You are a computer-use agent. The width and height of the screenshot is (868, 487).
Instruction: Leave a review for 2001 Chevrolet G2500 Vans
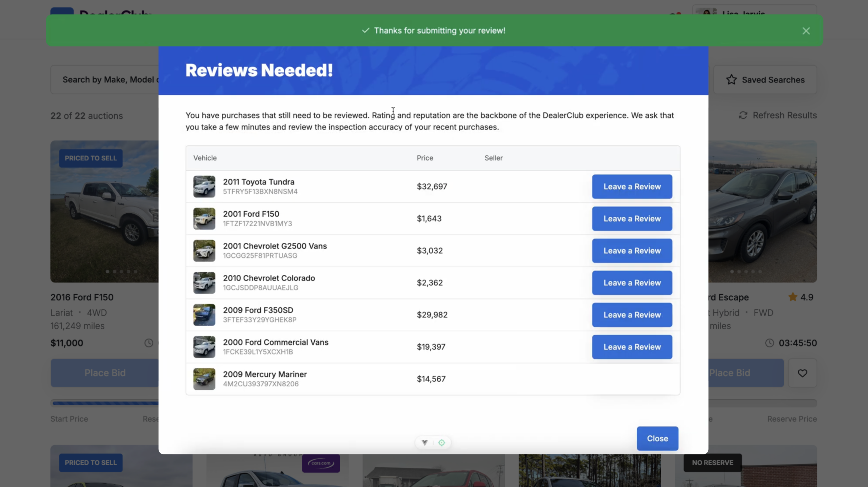(x=632, y=251)
